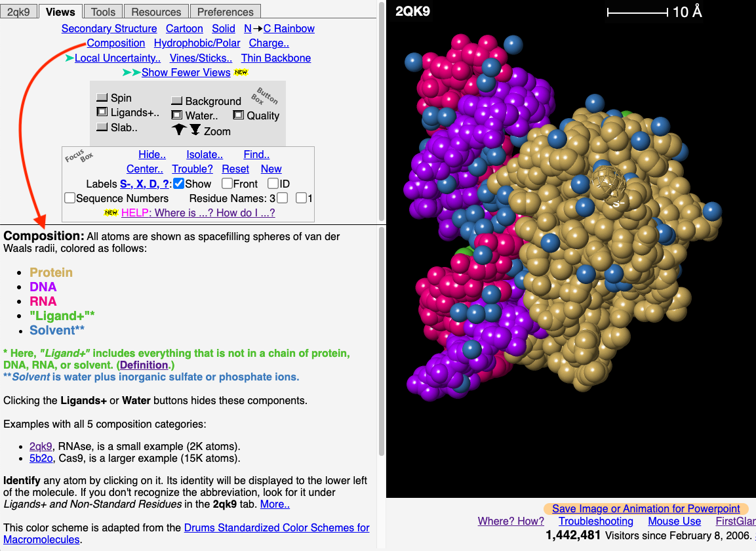Viewport: 756px width, 551px height.
Task: Click the up-pointing Zoom arrow icon
Action: [x=178, y=131]
